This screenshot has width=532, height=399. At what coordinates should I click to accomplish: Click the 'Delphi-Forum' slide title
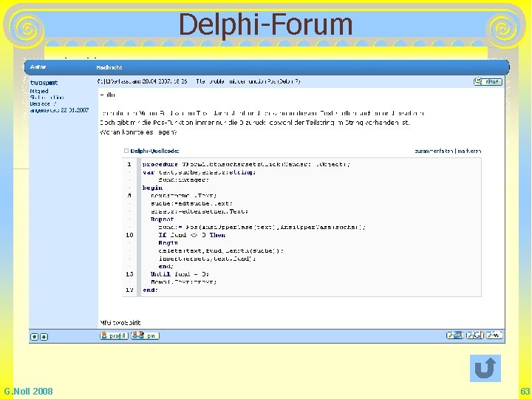(266, 24)
